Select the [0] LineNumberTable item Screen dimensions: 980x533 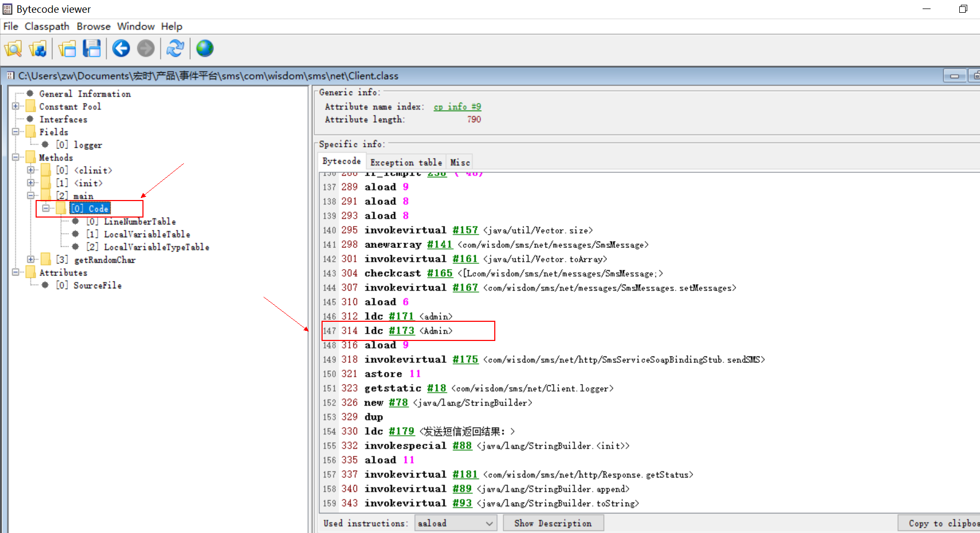[131, 221]
